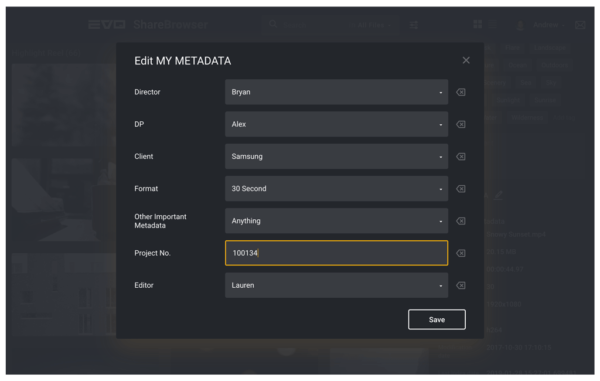The width and height of the screenshot is (600, 381).
Task: Open the Other Important Metadata dropdown
Action: (336, 221)
